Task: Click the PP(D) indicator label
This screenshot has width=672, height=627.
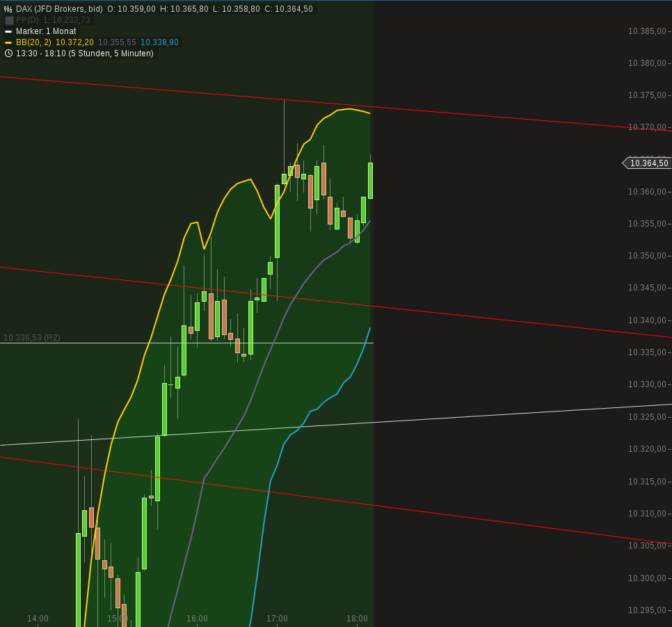Action: pos(27,20)
